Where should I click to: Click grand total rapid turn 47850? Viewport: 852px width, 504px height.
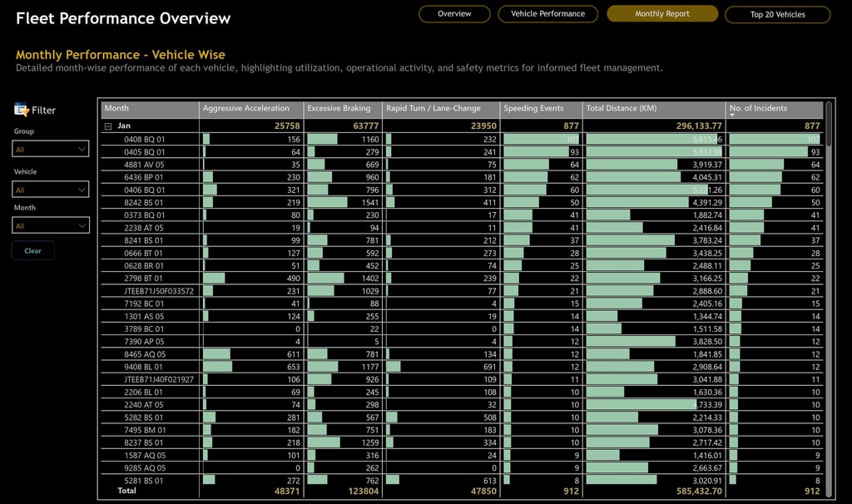[x=483, y=491]
